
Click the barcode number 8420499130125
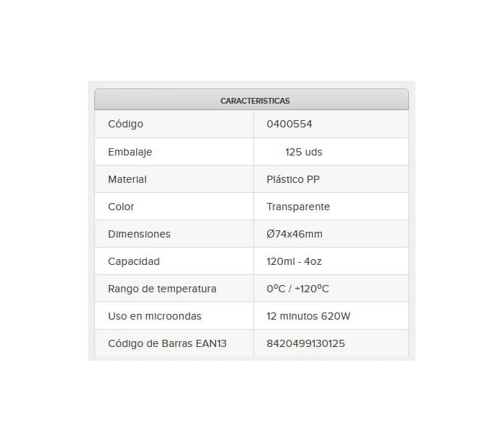[x=306, y=343]
